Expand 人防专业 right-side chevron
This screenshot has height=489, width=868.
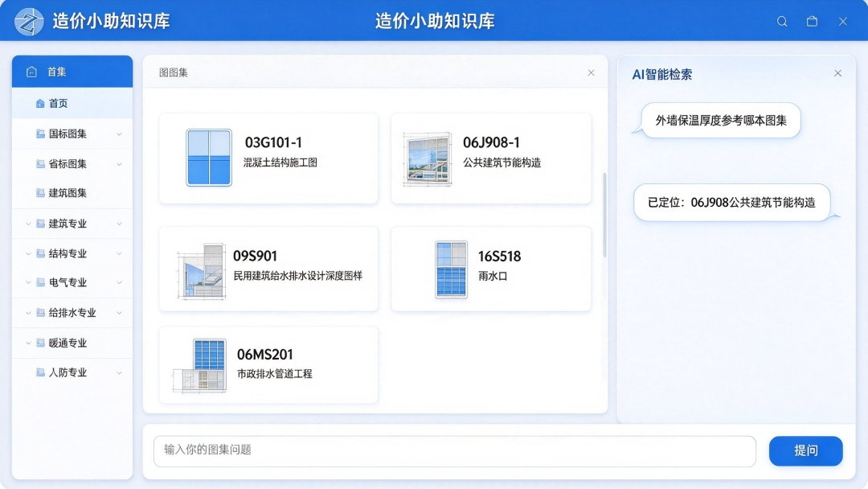pyautogui.click(x=119, y=372)
